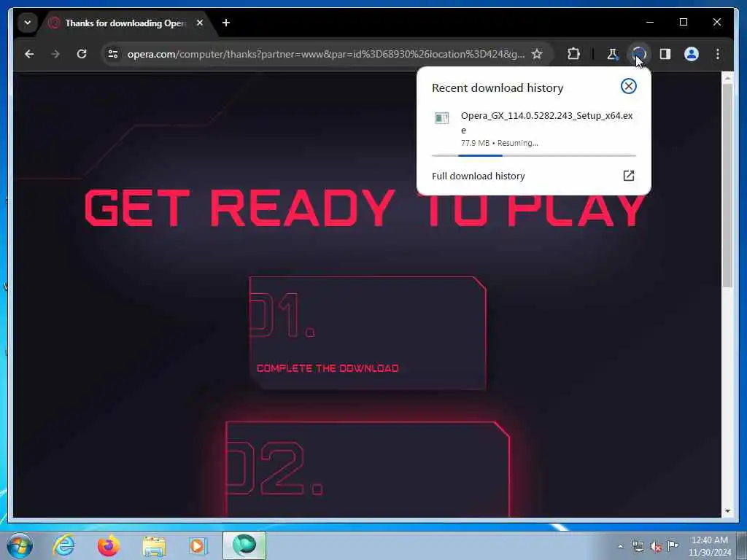Screen dimensions: 747x560
Task: Open the browser side panel
Action: tap(665, 54)
